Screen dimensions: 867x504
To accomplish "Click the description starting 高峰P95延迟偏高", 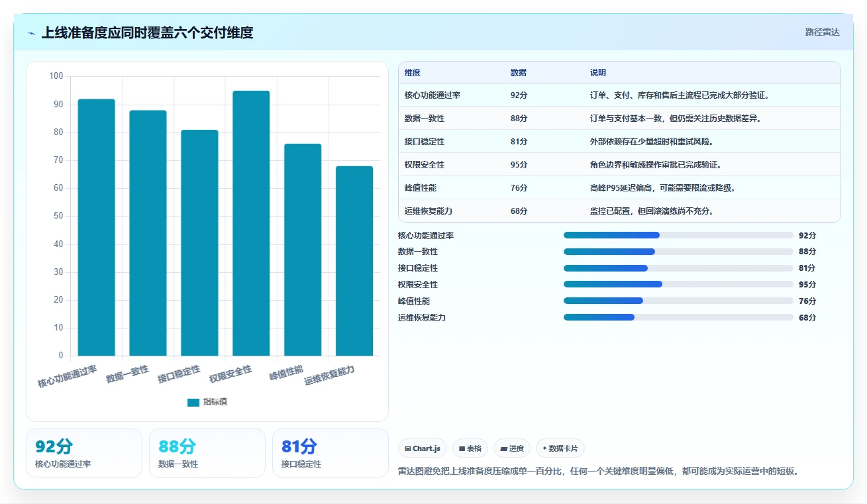I will click(662, 188).
